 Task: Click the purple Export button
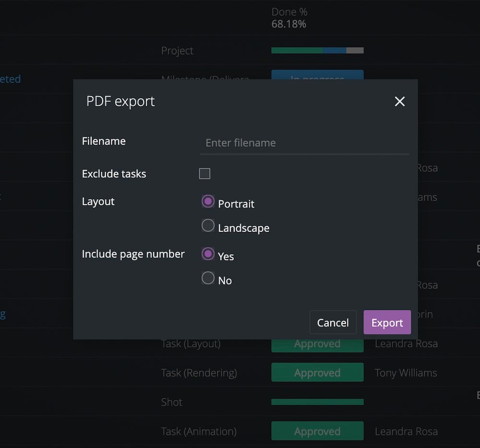coord(387,322)
